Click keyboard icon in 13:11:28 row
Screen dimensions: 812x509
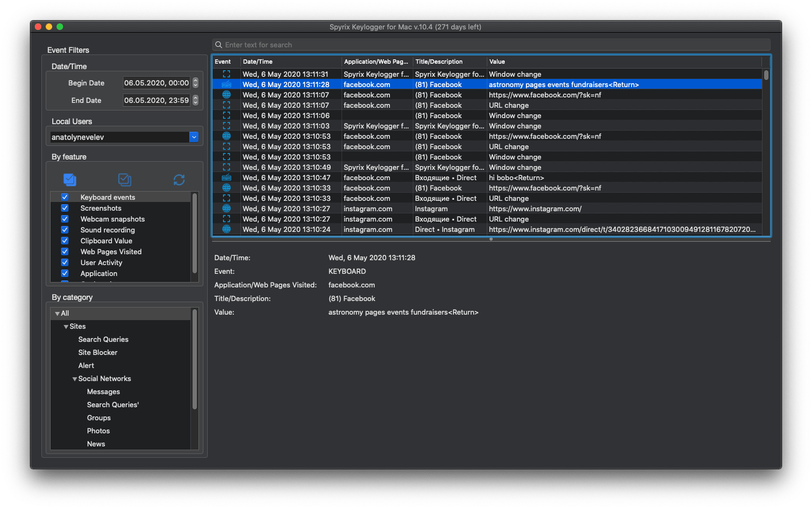226,84
